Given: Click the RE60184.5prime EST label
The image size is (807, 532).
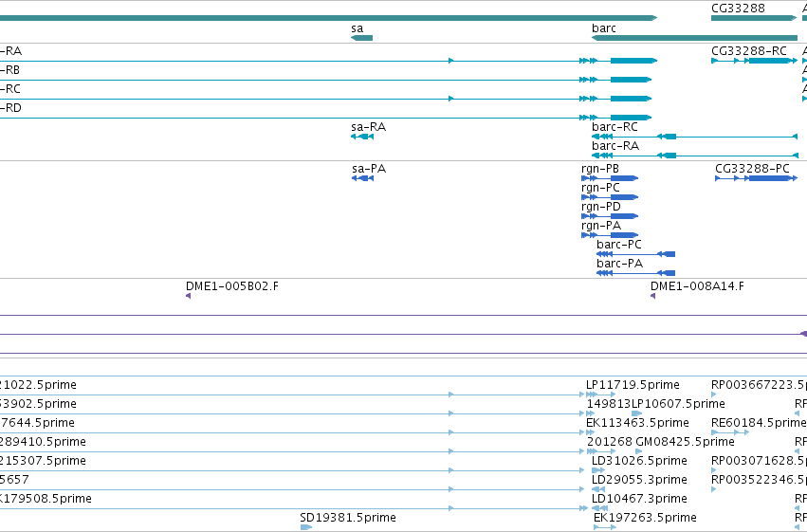Looking at the screenshot, I should coord(760,423).
